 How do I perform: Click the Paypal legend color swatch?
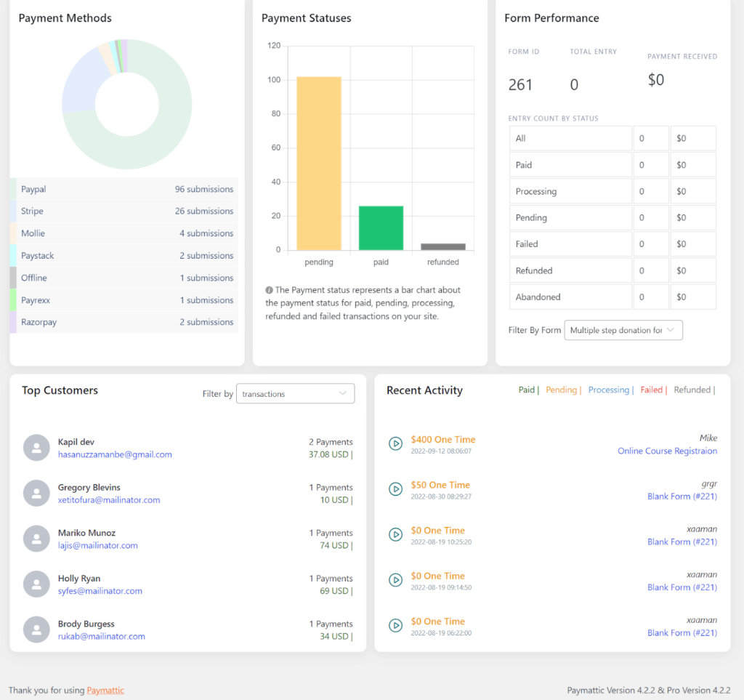[x=13, y=189]
